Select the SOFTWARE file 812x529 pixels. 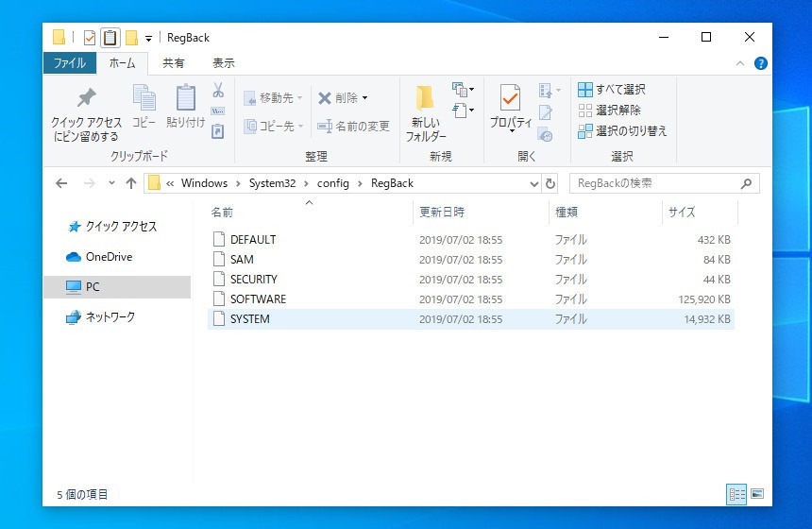coord(258,299)
